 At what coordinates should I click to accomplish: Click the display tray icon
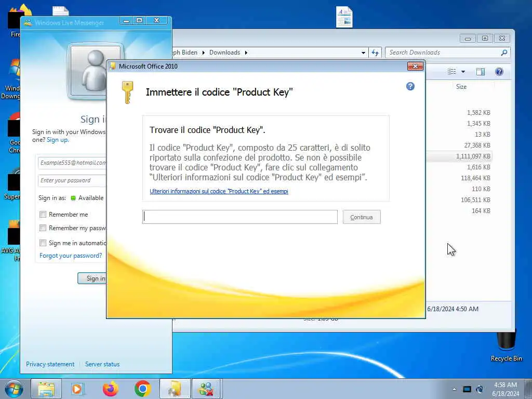pos(467,389)
